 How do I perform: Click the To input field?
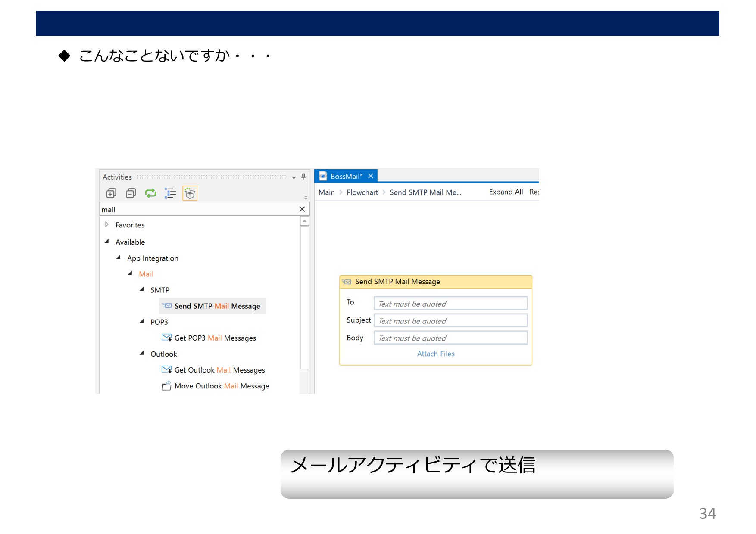451,303
